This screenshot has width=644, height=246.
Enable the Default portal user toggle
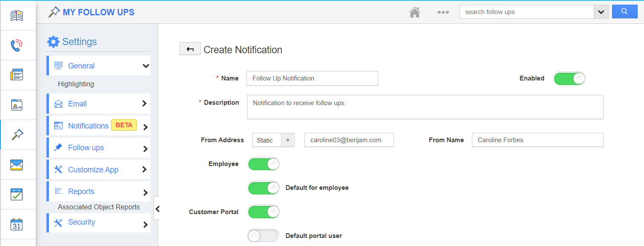(264, 236)
